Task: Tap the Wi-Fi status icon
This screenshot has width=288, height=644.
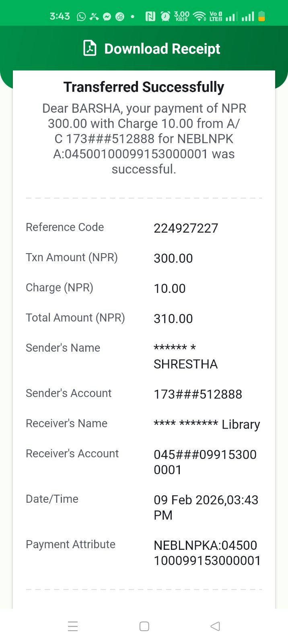Action: tap(199, 17)
